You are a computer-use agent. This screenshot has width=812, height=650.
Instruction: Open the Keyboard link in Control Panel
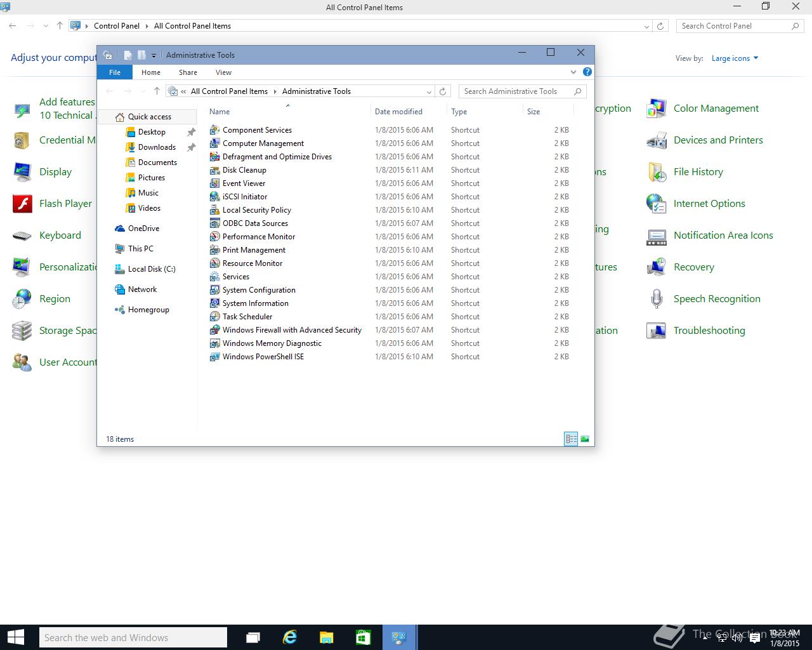pos(60,235)
